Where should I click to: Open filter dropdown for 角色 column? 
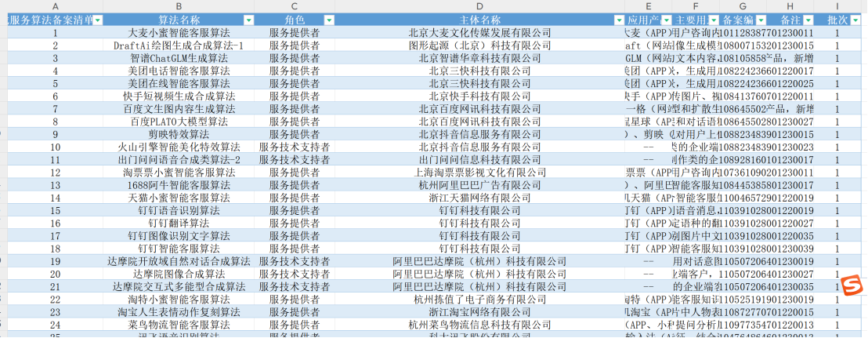point(329,20)
